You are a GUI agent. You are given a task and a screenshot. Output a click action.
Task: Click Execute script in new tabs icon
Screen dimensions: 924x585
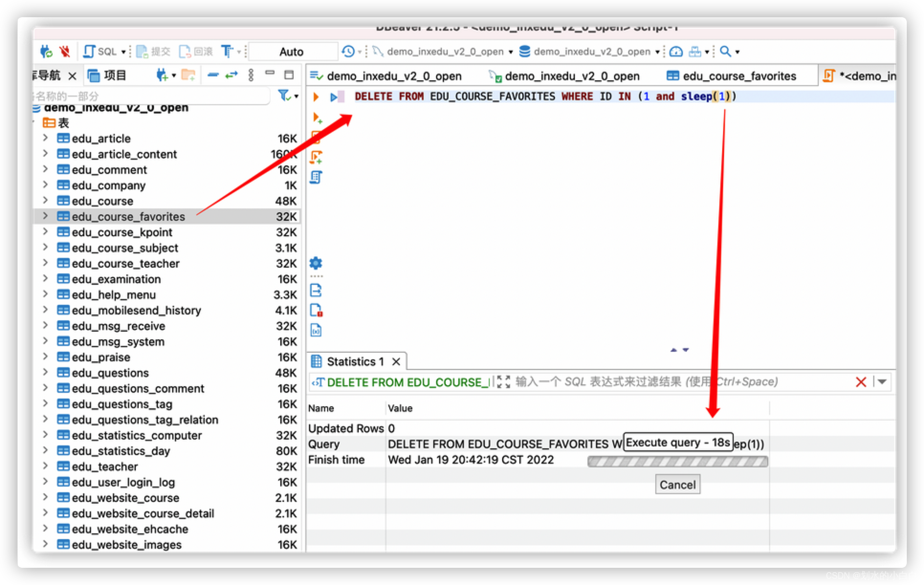pyautogui.click(x=317, y=157)
